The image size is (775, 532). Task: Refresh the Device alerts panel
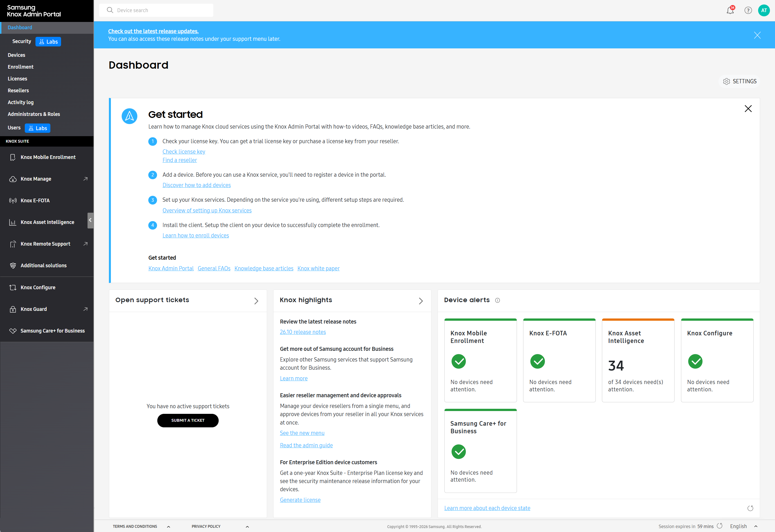750,508
